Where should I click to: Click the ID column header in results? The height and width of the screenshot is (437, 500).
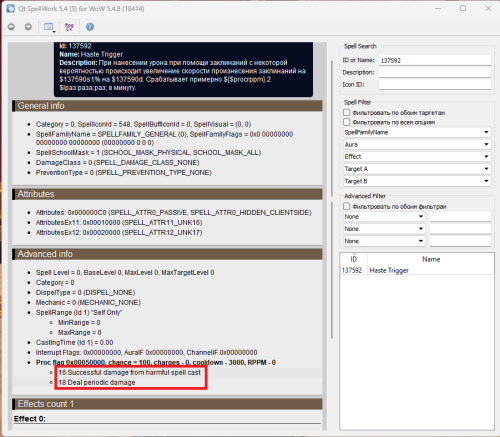[x=354, y=259]
